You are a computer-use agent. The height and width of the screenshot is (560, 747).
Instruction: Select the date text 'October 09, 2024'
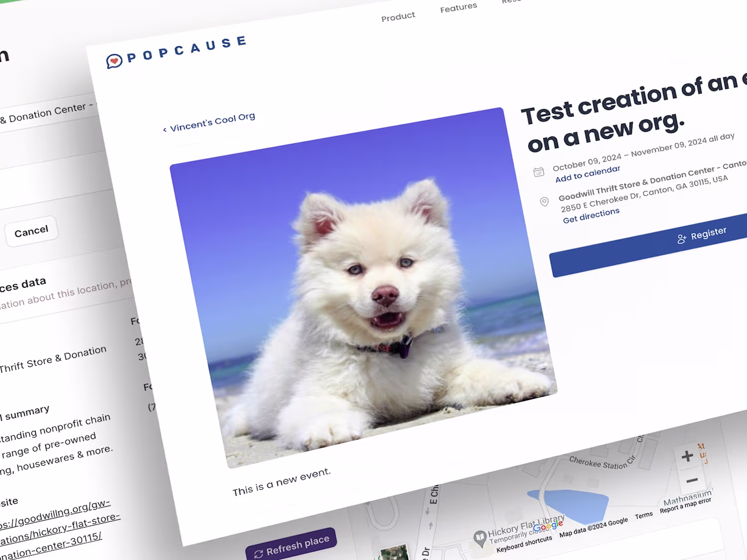[x=587, y=162]
